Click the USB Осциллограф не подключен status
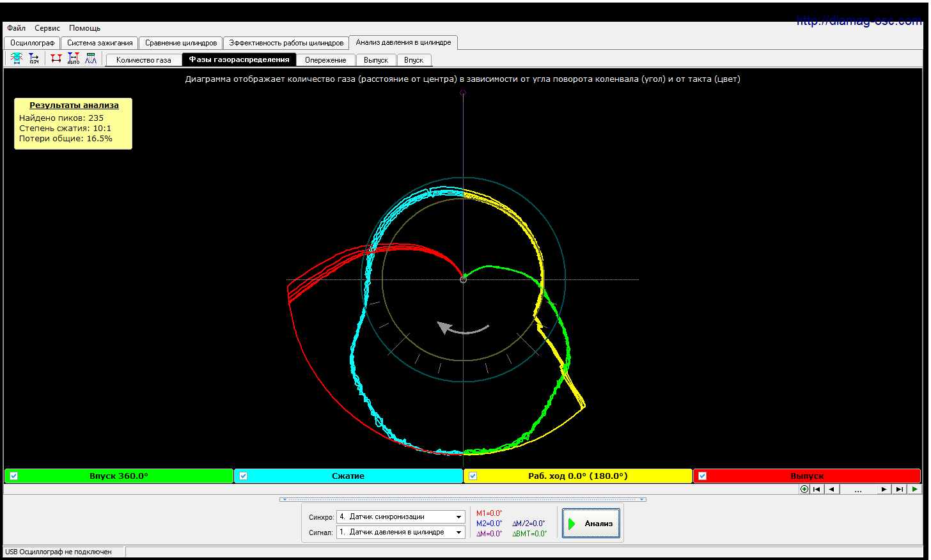The image size is (931, 560). tap(58, 552)
